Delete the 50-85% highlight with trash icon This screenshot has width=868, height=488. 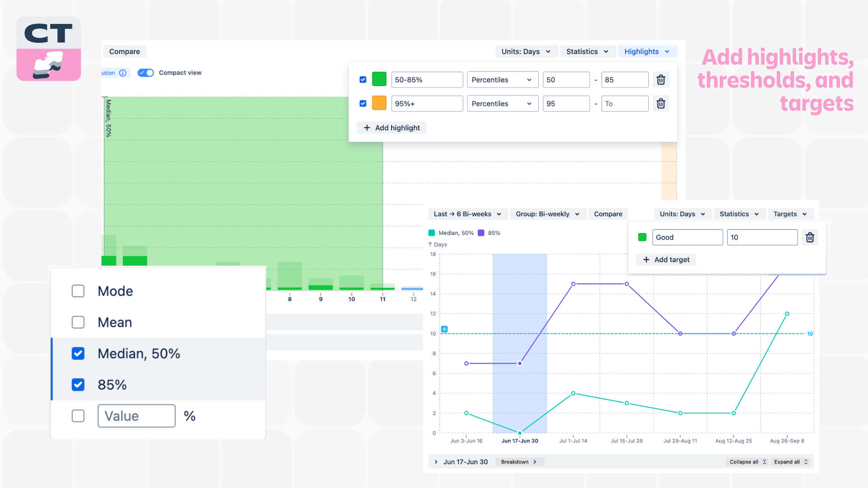(660, 80)
